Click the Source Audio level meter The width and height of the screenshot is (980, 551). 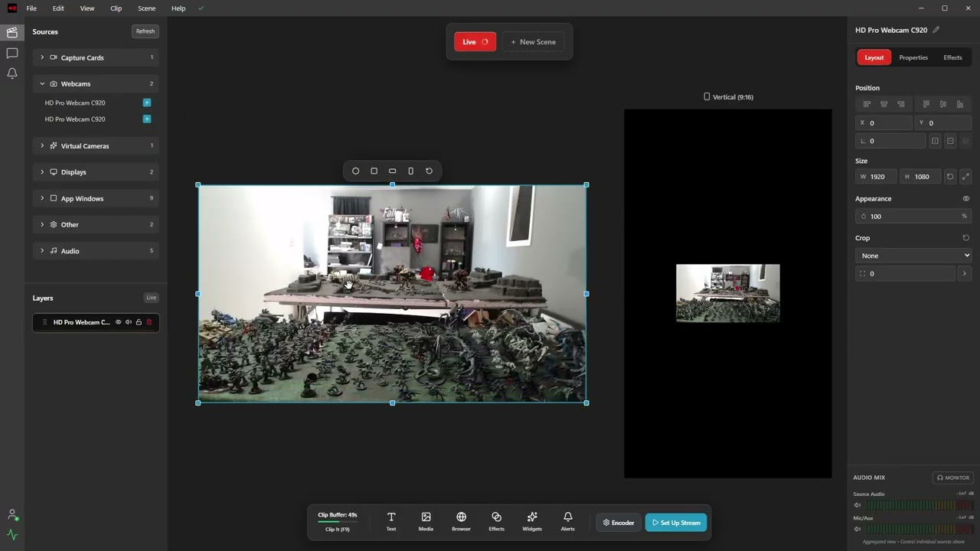pos(920,505)
